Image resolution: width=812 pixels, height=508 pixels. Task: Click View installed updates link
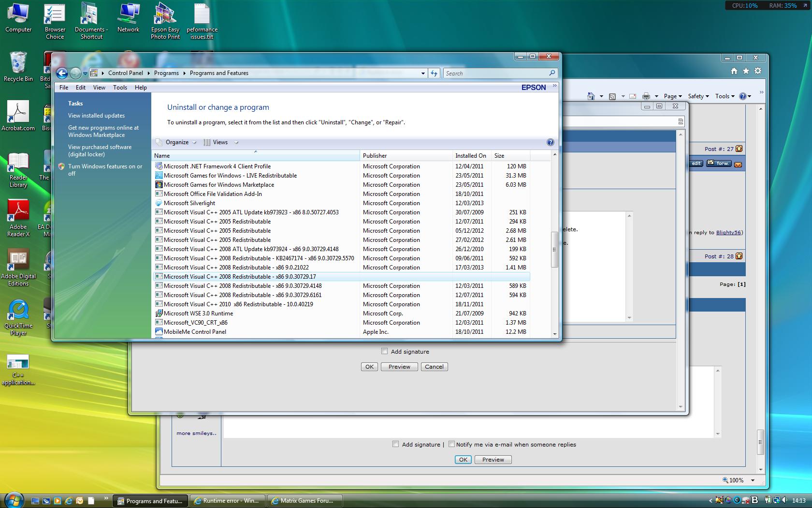pyautogui.click(x=96, y=116)
